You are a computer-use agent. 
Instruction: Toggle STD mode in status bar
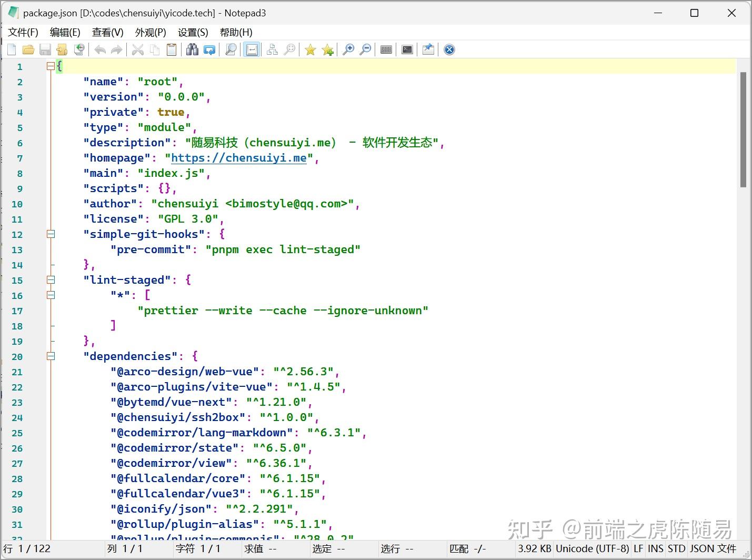(x=676, y=548)
